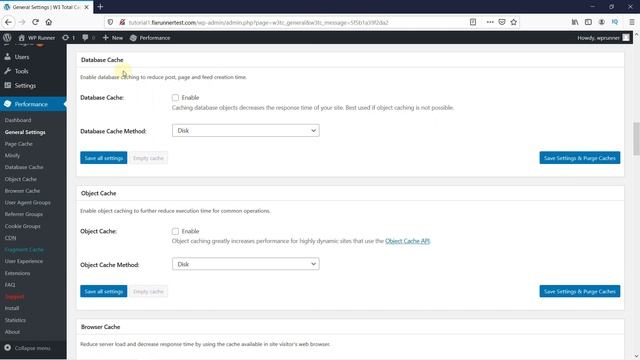The image size is (640, 360).
Task: Reload the page with the refresh icon
Action: [36, 22]
